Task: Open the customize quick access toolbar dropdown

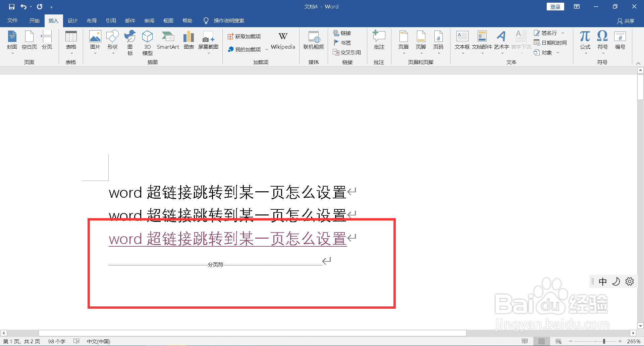Action: tap(51, 7)
